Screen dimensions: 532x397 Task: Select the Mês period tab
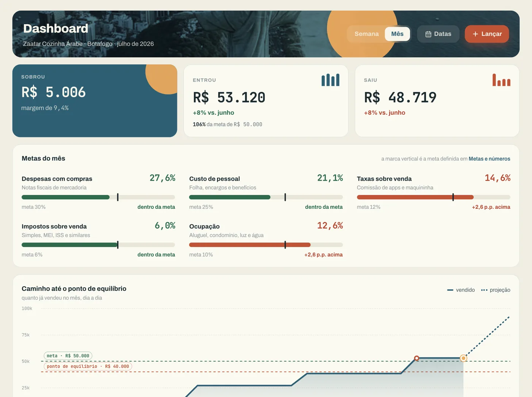[397, 34]
